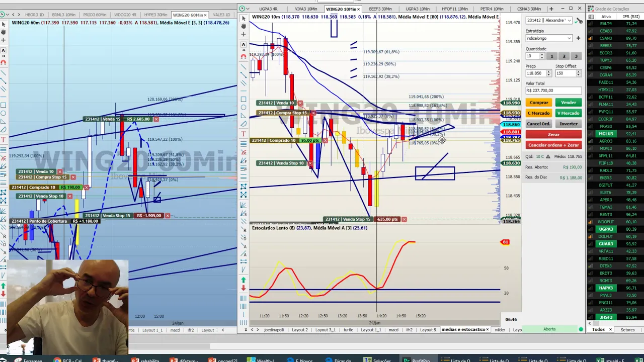
Task: Click the red Zerar button
Action: [x=553, y=134]
